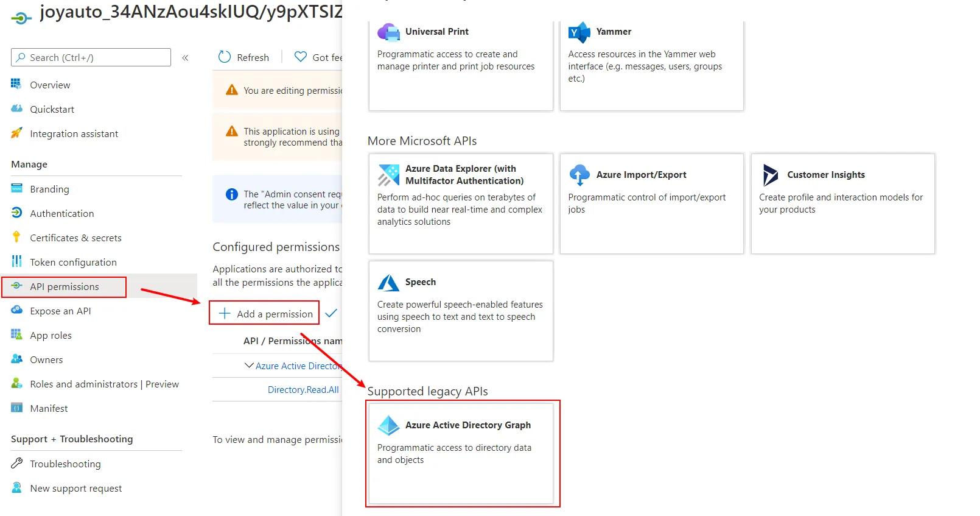The width and height of the screenshot is (980, 516).
Task: Click the App roles icon
Action: (x=16, y=334)
